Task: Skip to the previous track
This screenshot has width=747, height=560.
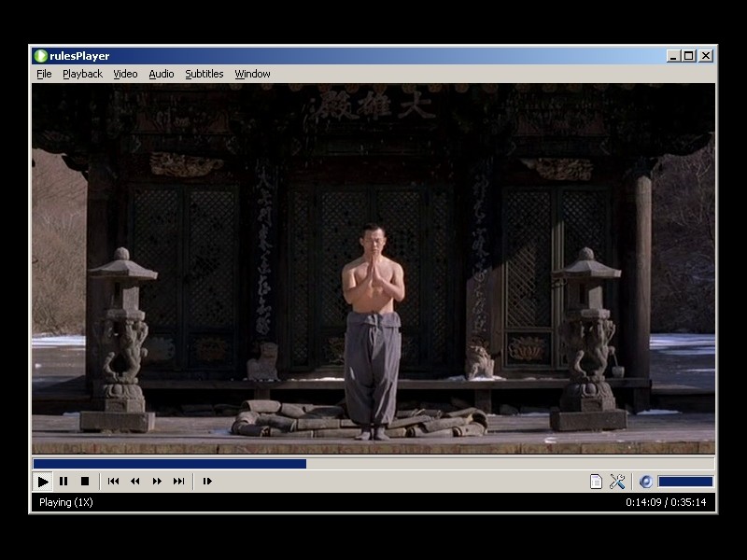Action: (113, 482)
